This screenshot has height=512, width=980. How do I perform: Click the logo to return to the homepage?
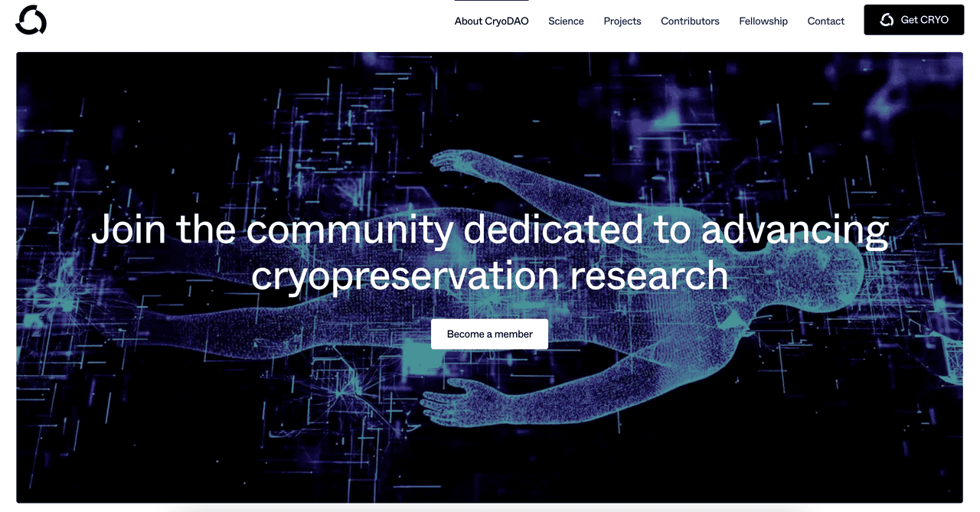(x=31, y=20)
